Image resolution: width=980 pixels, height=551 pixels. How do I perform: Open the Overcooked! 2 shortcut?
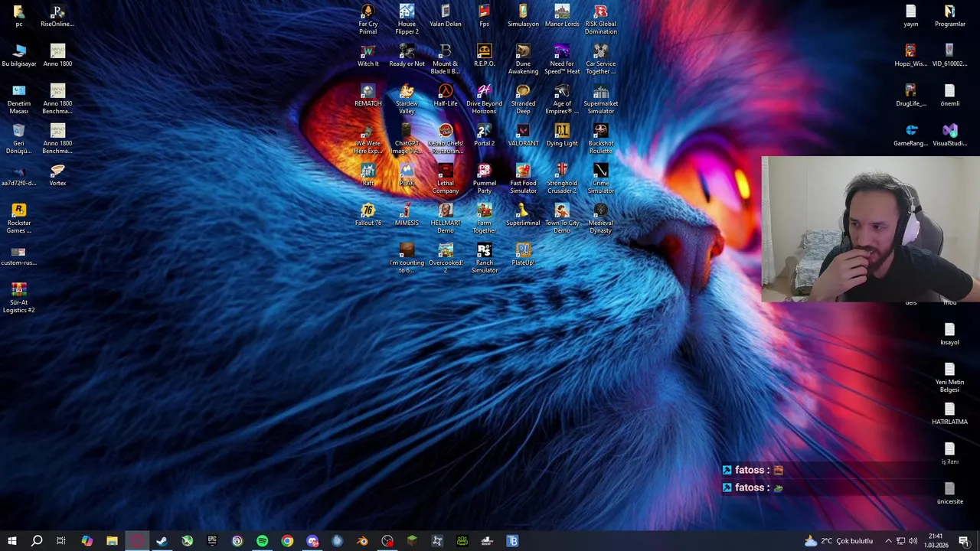click(446, 258)
